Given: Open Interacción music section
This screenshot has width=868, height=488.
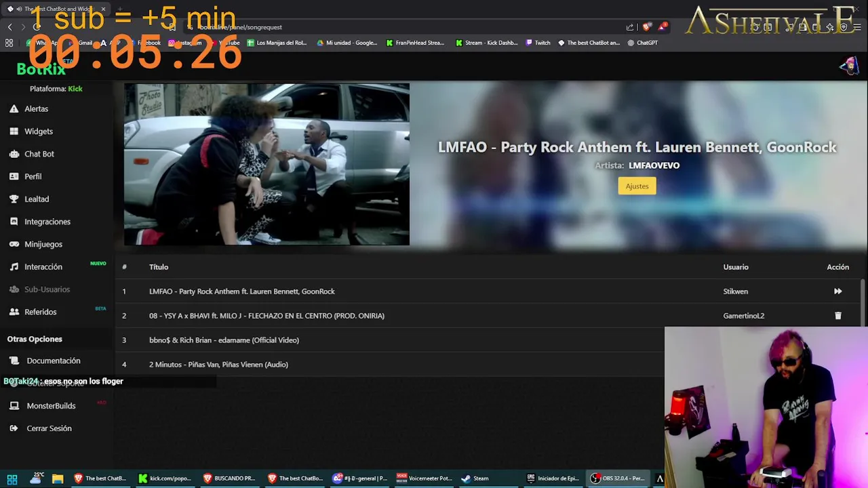Looking at the screenshot, I should (x=36, y=267).
